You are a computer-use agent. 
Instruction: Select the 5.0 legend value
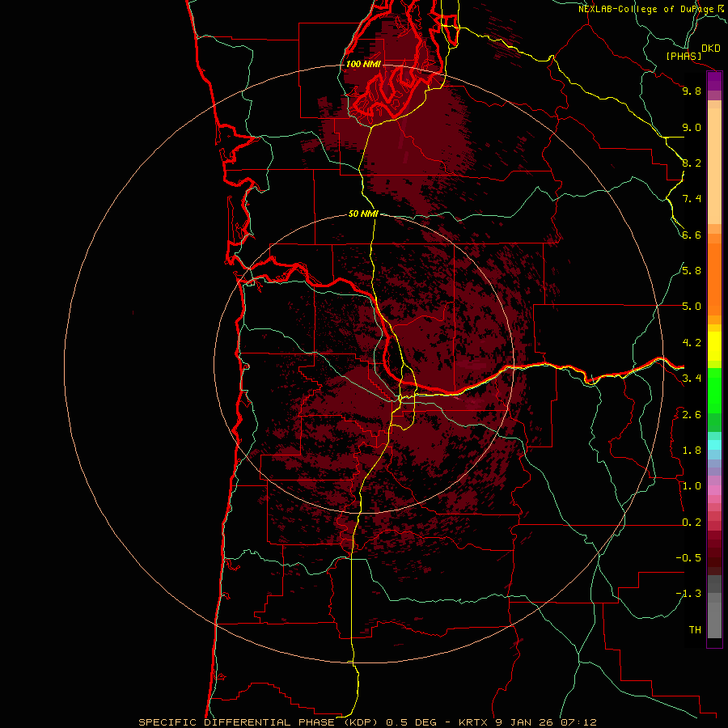pos(692,307)
